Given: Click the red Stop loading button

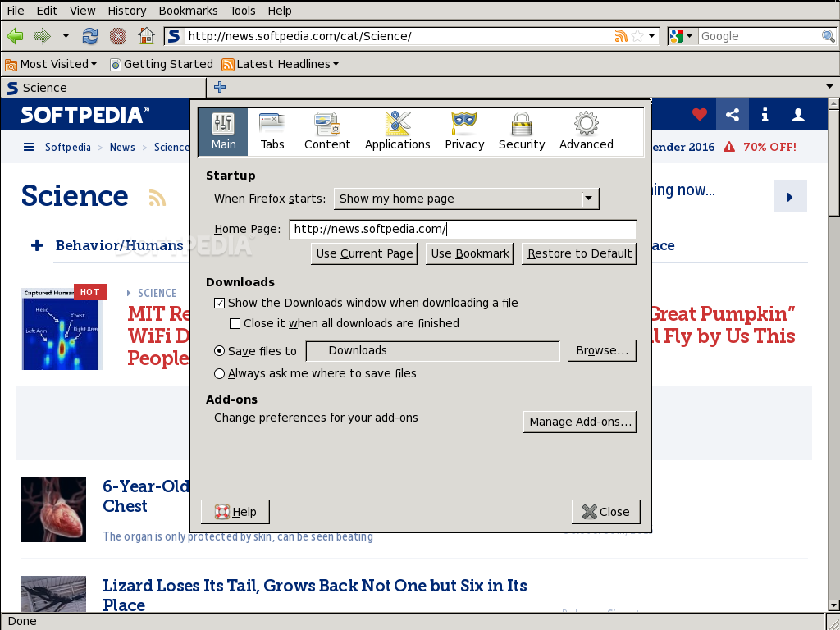Looking at the screenshot, I should click(118, 36).
